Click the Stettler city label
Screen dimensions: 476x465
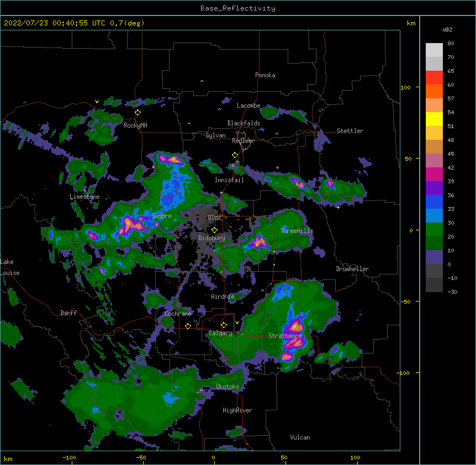pyautogui.click(x=350, y=131)
